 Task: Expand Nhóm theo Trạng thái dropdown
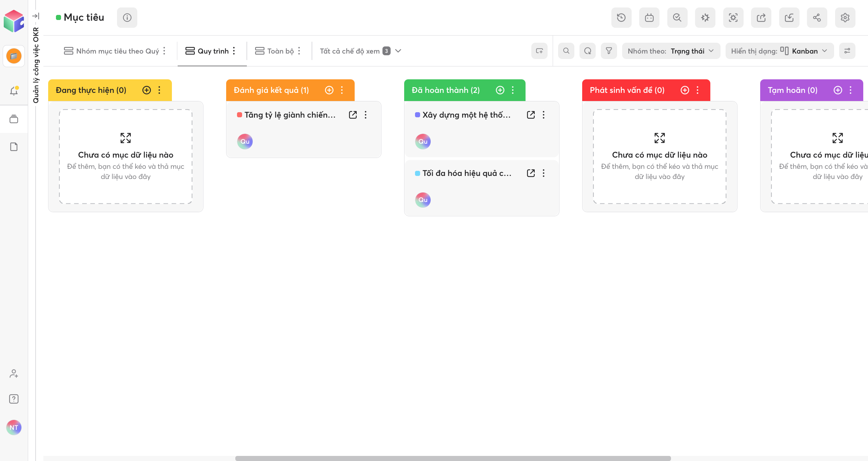point(671,51)
